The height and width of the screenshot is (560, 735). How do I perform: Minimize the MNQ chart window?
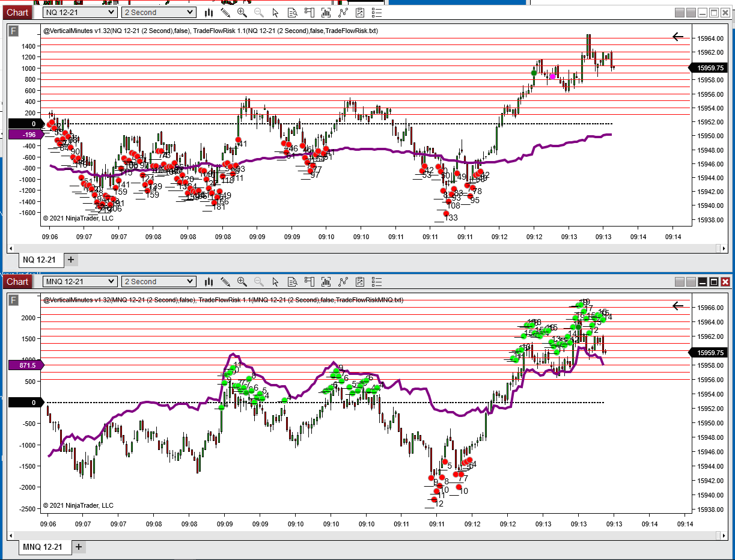703,282
